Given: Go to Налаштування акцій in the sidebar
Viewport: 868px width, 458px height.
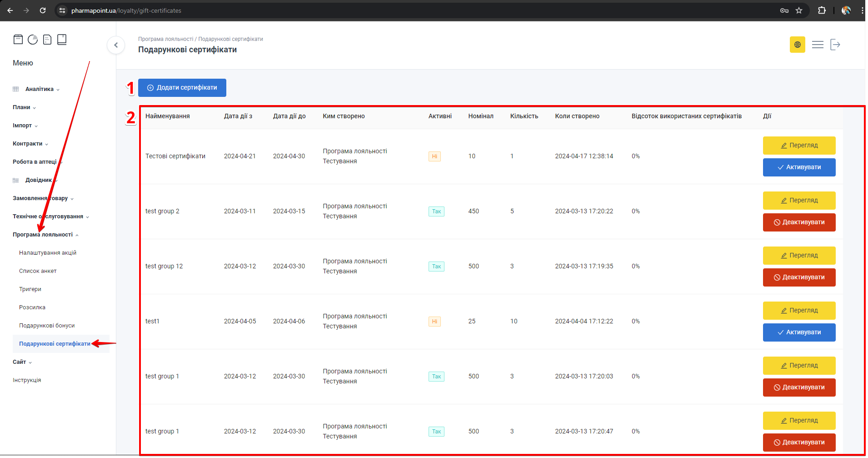Looking at the screenshot, I should (48, 253).
